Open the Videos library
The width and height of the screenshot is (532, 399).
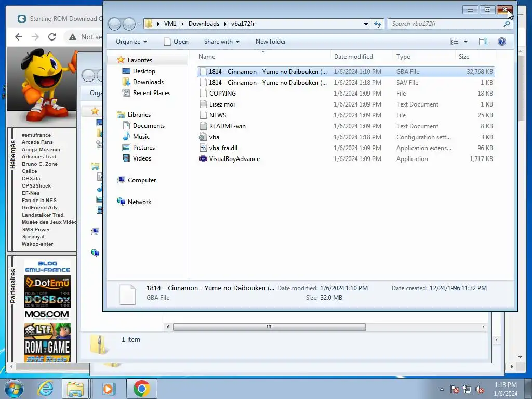tap(142, 158)
